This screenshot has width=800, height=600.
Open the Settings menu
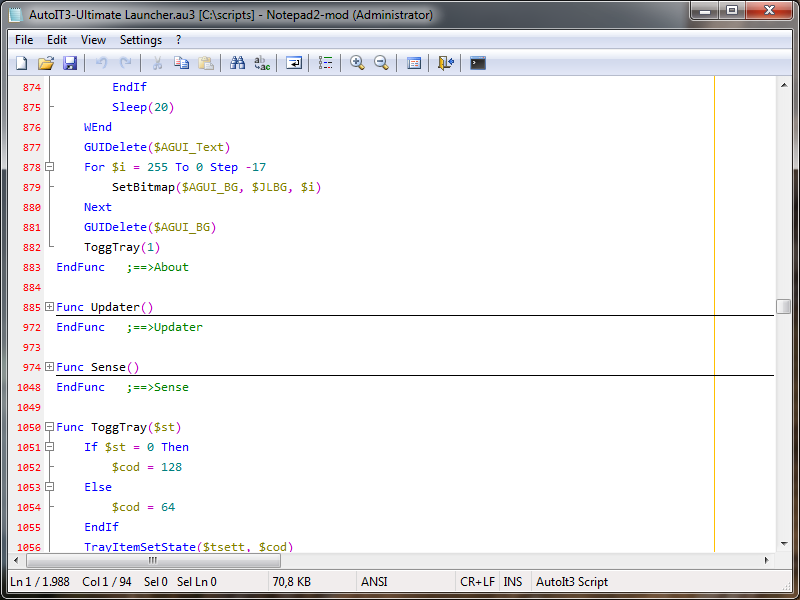[141, 40]
